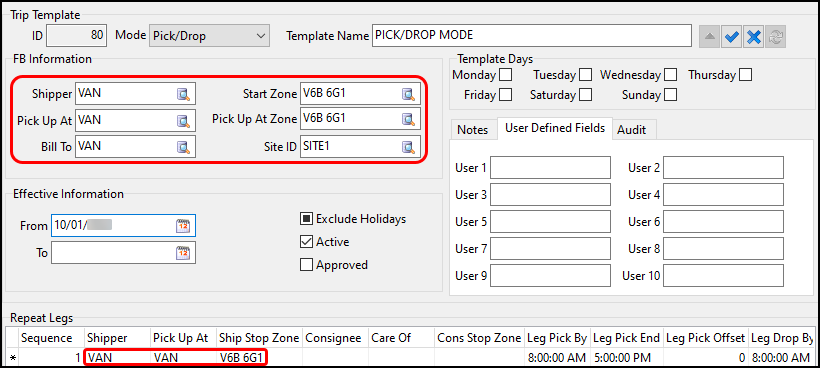Click the Consignee column header
820x368 pixels.
click(335, 338)
